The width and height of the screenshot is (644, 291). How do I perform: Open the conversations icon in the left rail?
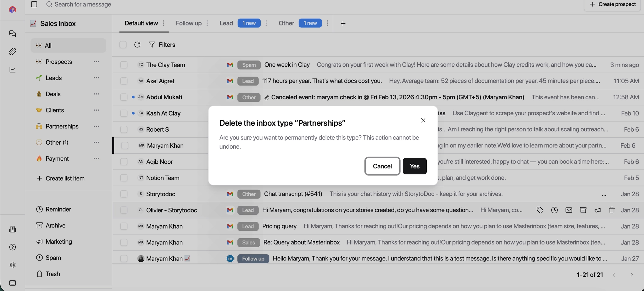pos(13,34)
